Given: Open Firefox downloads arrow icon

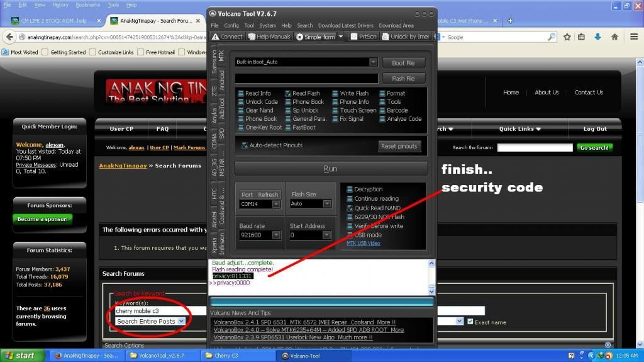Looking at the screenshot, I should click(x=597, y=37).
